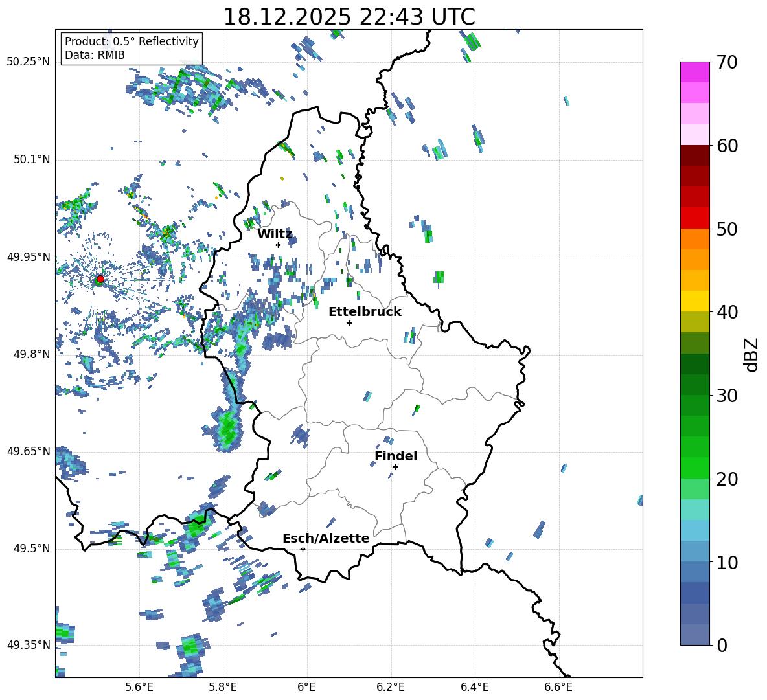Click the cross marker below Ettelbruck
This screenshot has width=767, height=700.
coord(349,322)
